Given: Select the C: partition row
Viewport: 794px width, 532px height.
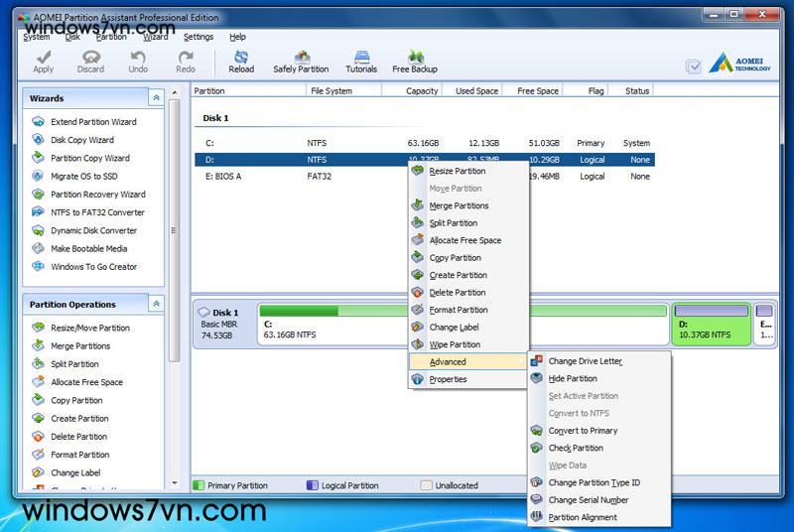Looking at the screenshot, I should (x=425, y=143).
